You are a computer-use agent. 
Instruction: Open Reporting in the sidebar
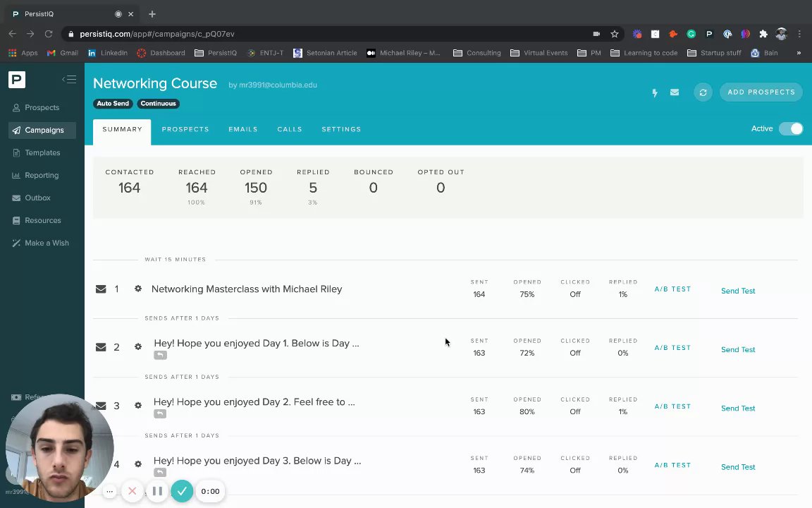(42, 175)
